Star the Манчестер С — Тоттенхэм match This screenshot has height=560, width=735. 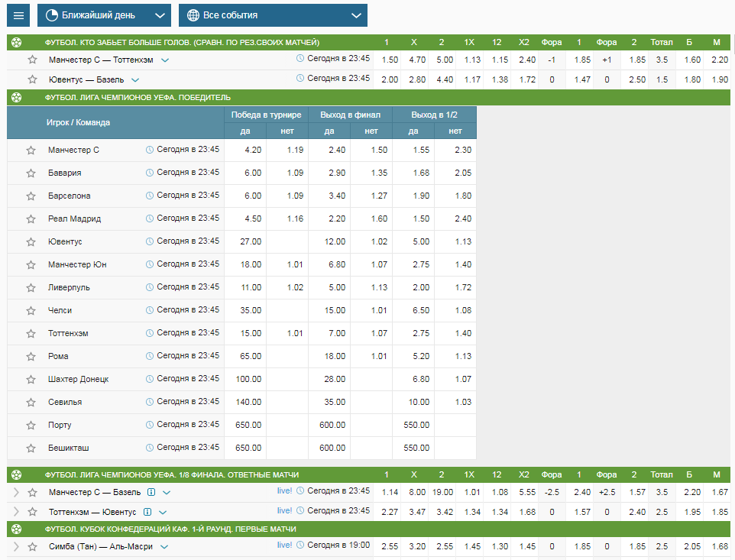32,60
